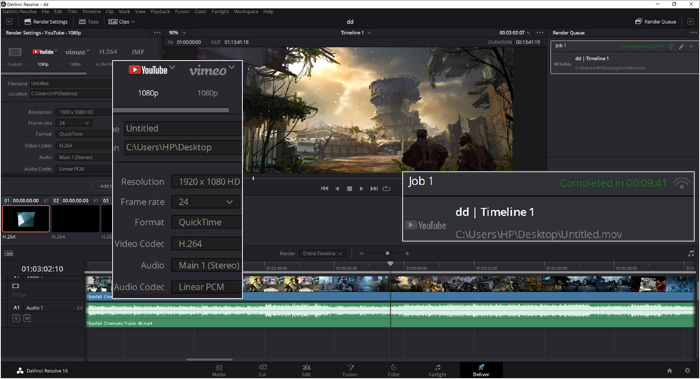700x379 pixels.
Task: Stop playback in the viewer
Action: [x=350, y=188]
